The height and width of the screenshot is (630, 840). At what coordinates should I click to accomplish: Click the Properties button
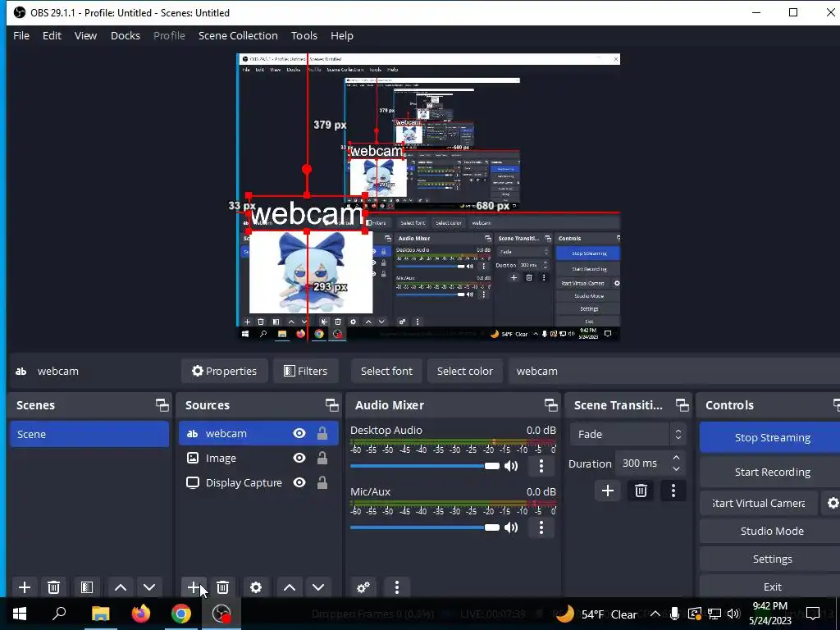(x=225, y=371)
